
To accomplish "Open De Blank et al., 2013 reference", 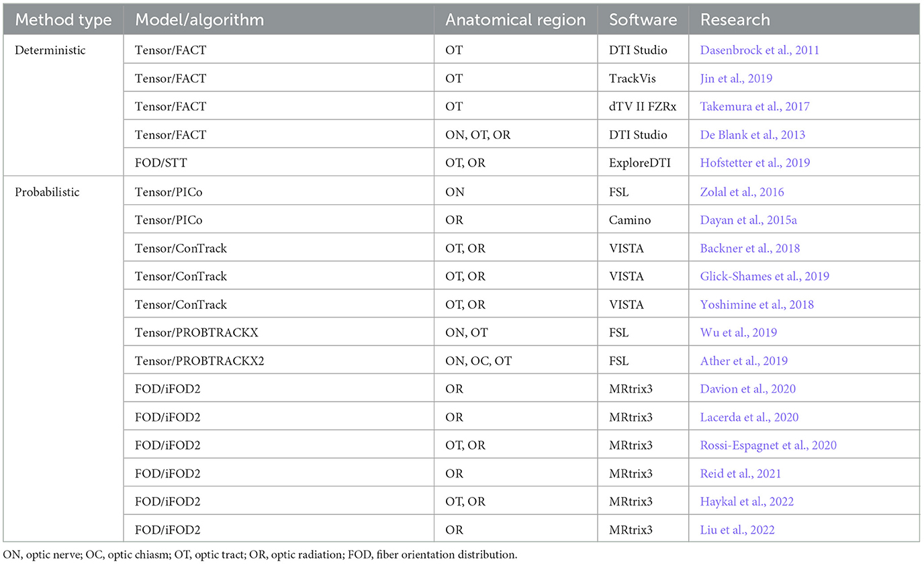I will pos(753,134).
